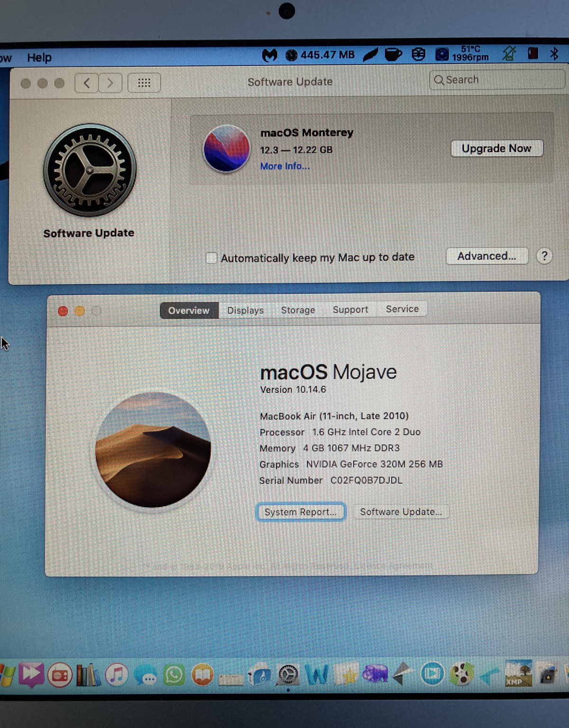
Task: Click the macOS Monterey icon
Action: point(226,149)
